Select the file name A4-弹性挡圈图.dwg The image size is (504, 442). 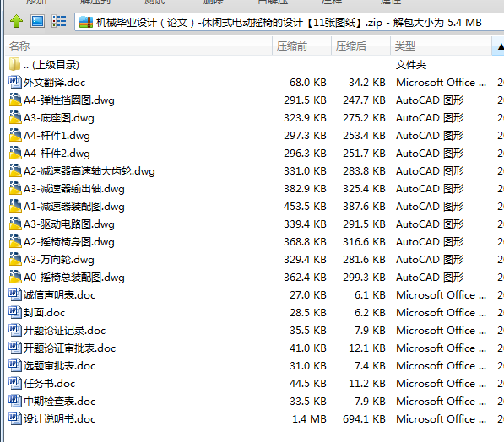[69, 100]
